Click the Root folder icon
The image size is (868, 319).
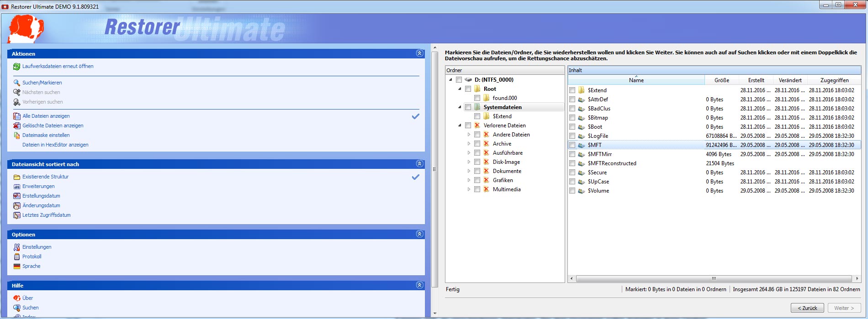(477, 89)
